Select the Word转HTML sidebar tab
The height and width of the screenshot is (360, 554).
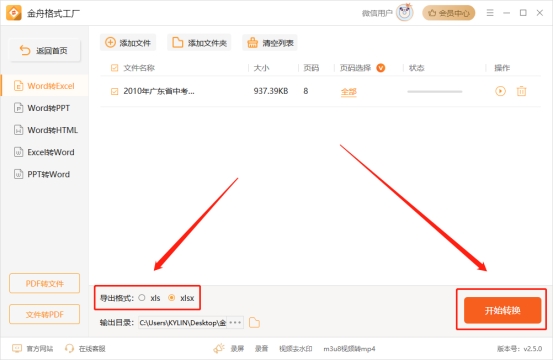coord(45,130)
